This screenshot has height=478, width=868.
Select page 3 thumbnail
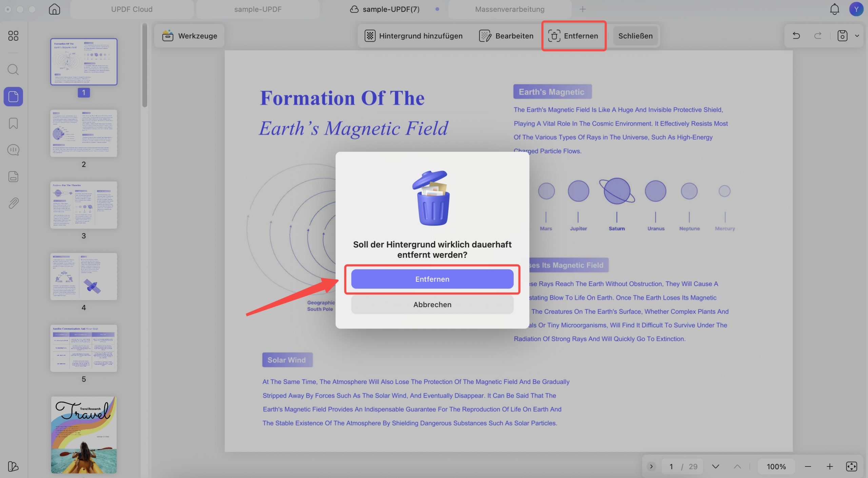click(84, 205)
